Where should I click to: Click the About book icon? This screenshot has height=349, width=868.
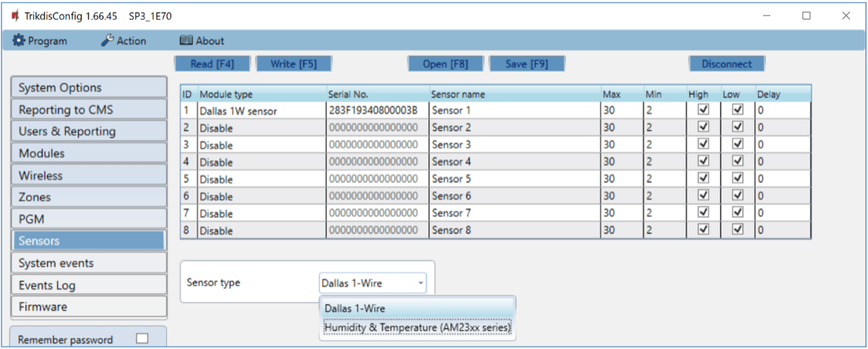(x=186, y=41)
